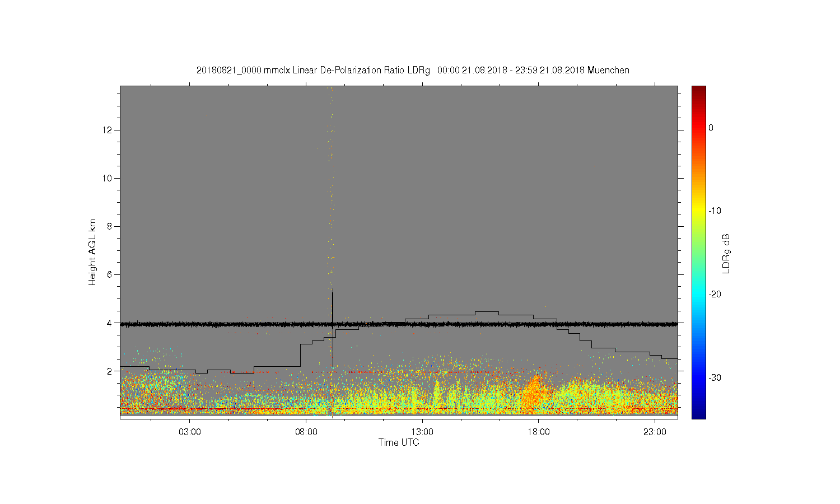Click the height tick label 4
This screenshot has height=504, width=840.
point(110,323)
